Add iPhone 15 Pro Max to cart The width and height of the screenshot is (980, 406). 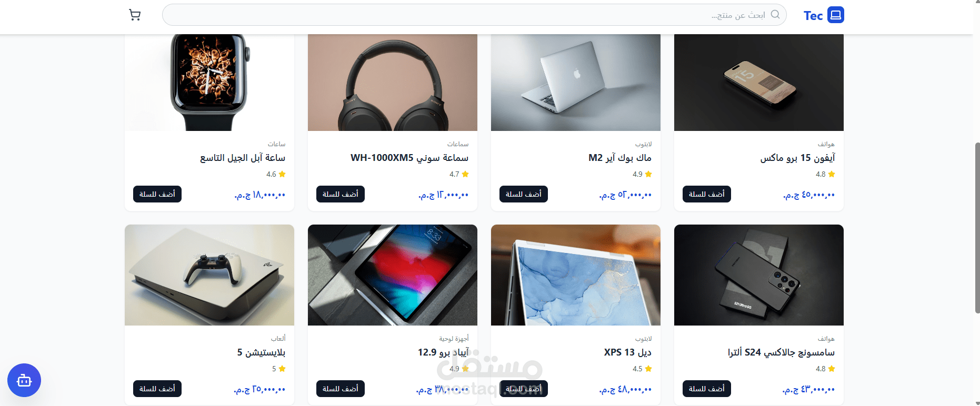706,194
